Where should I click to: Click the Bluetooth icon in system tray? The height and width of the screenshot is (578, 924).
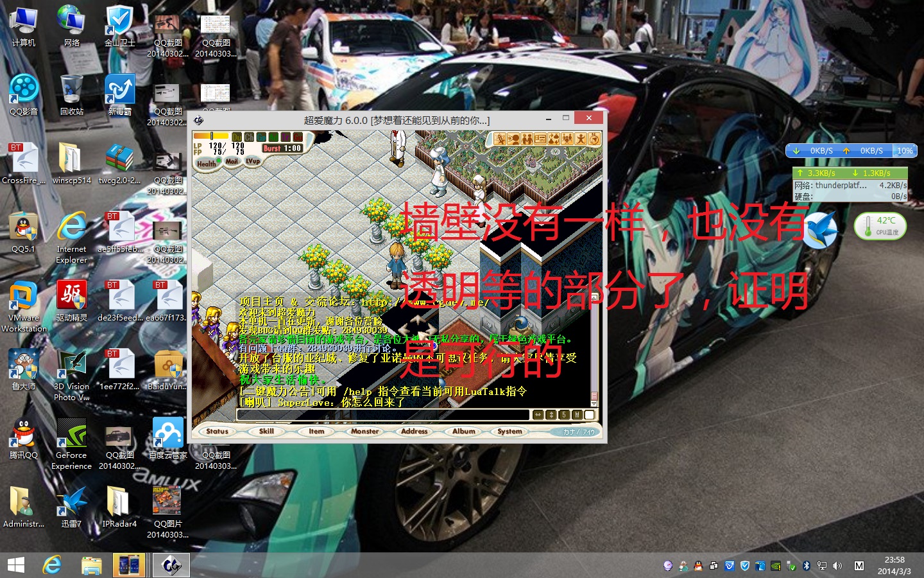click(807, 566)
